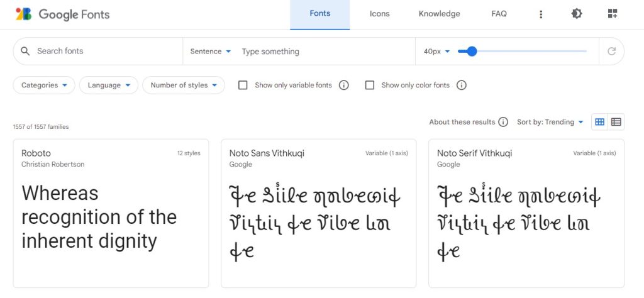The image size is (644, 298).
Task: Open the Language filter dropdown
Action: [108, 86]
